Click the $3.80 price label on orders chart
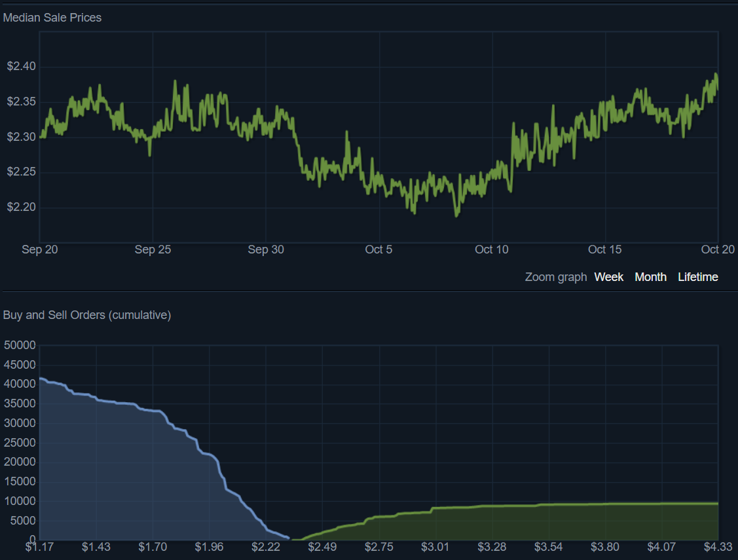This screenshot has height=560, width=738. [605, 547]
